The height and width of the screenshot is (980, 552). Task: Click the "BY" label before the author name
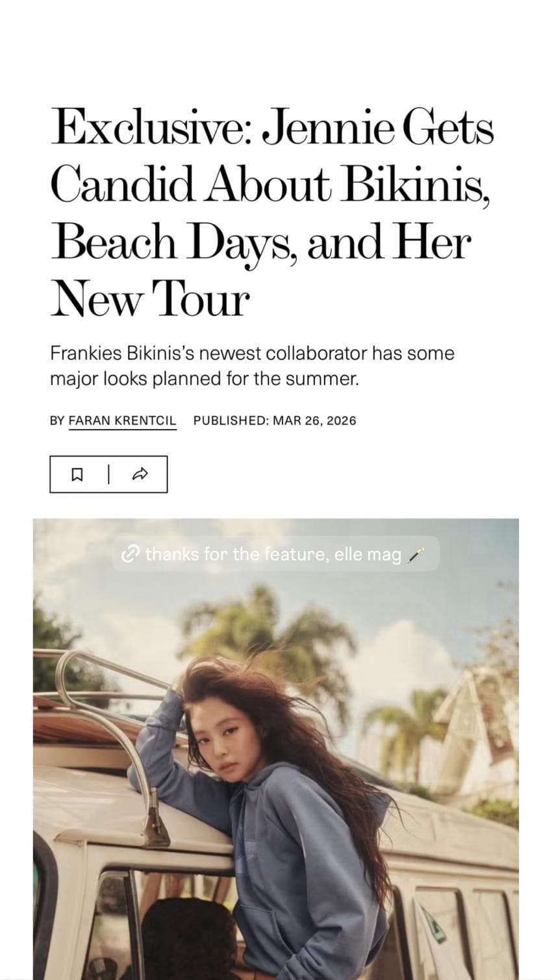click(x=57, y=421)
